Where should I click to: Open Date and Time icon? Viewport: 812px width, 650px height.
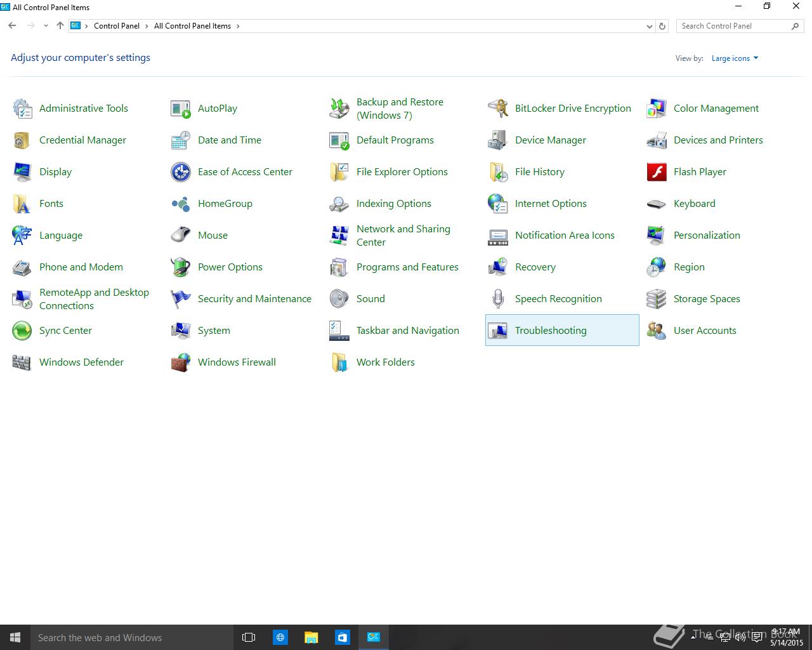pos(181,140)
